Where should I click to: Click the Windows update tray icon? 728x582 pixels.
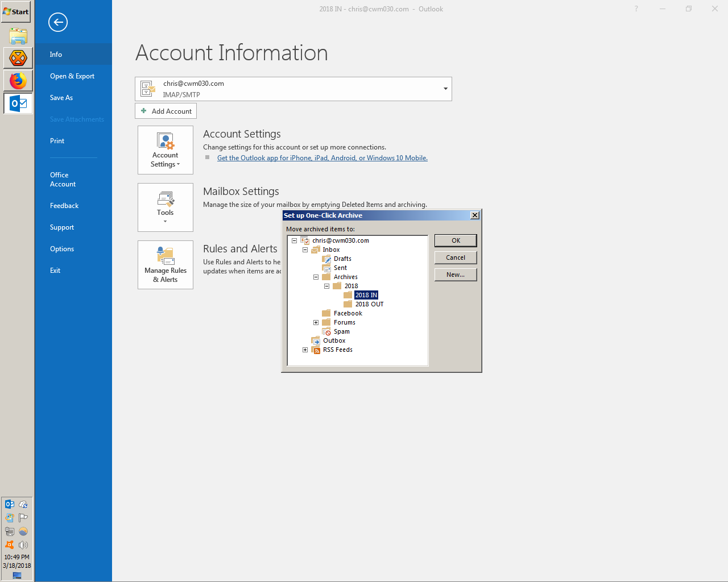[10, 518]
